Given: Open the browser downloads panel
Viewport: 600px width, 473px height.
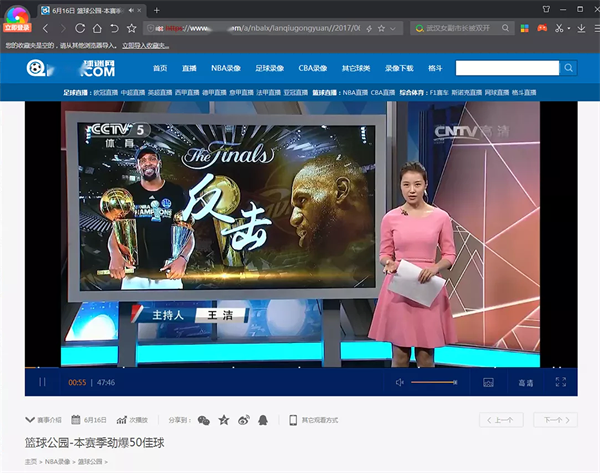Looking at the screenshot, I should pyautogui.click(x=581, y=28).
